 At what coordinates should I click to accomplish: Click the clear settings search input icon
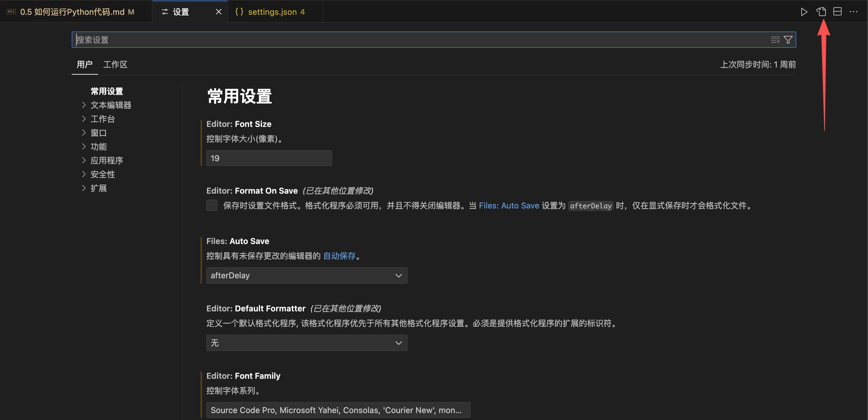(x=775, y=40)
